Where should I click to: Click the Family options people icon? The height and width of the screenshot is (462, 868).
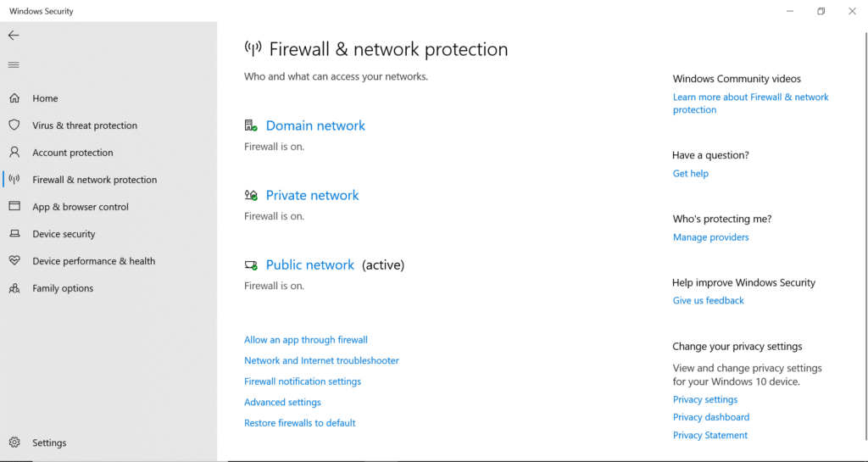14,288
